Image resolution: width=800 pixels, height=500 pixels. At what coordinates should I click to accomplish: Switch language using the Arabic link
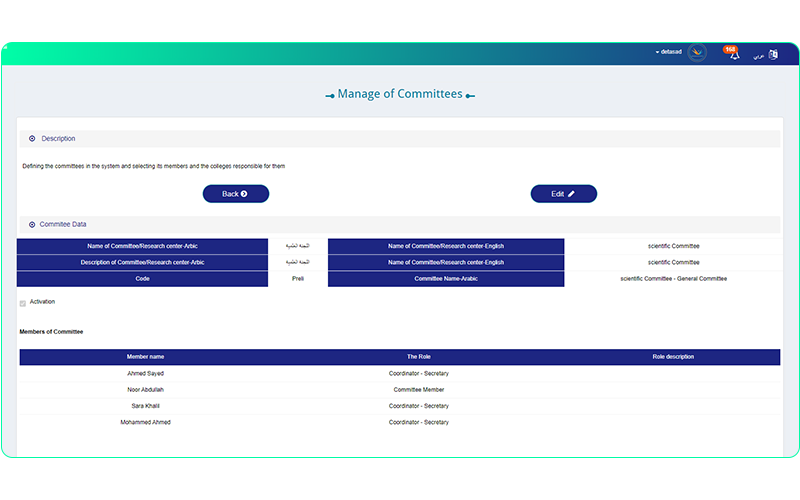[x=756, y=55]
